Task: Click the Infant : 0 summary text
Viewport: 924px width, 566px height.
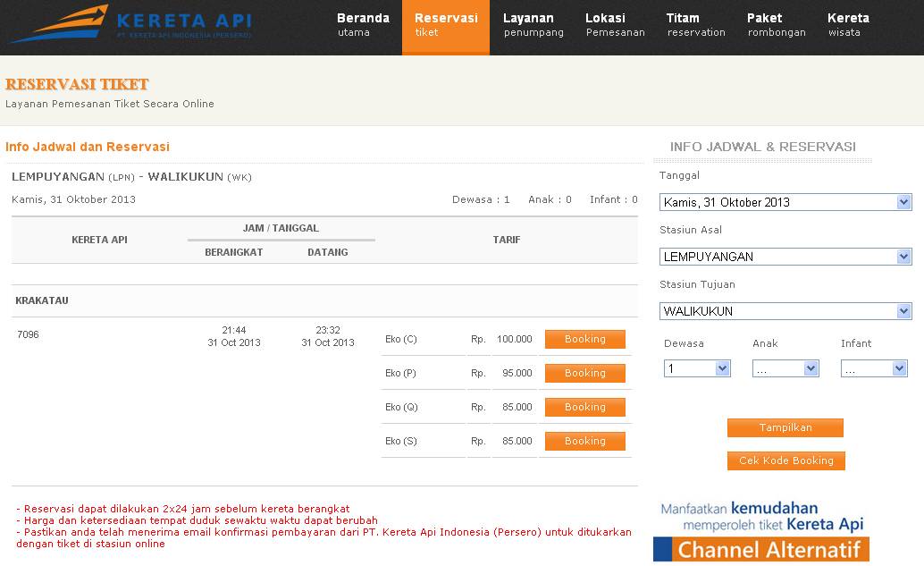Action: pyautogui.click(x=613, y=200)
